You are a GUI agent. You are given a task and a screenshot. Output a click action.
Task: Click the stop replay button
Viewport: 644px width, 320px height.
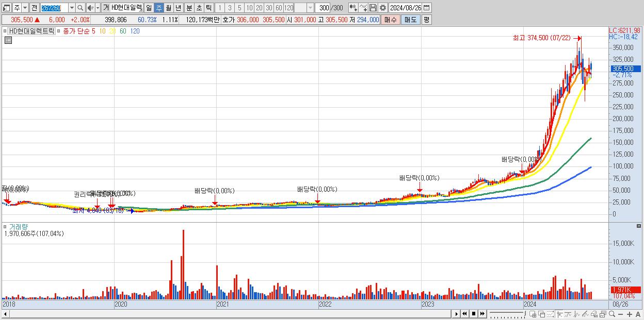[474, 314]
